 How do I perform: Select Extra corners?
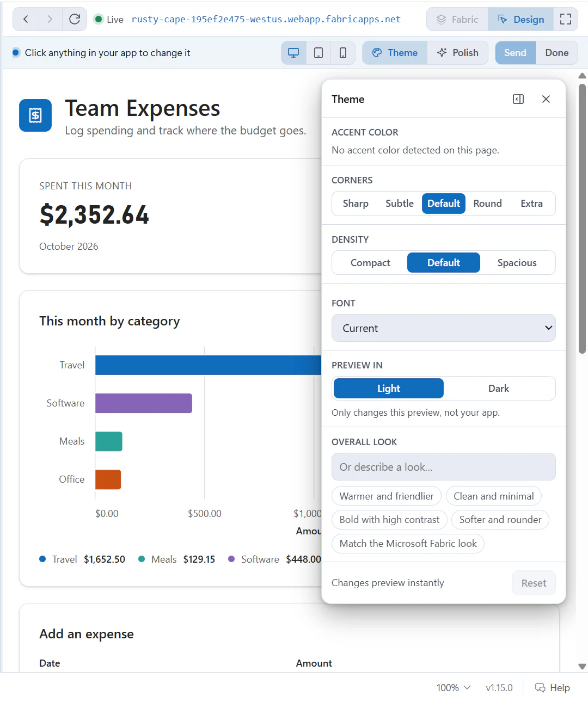point(531,204)
